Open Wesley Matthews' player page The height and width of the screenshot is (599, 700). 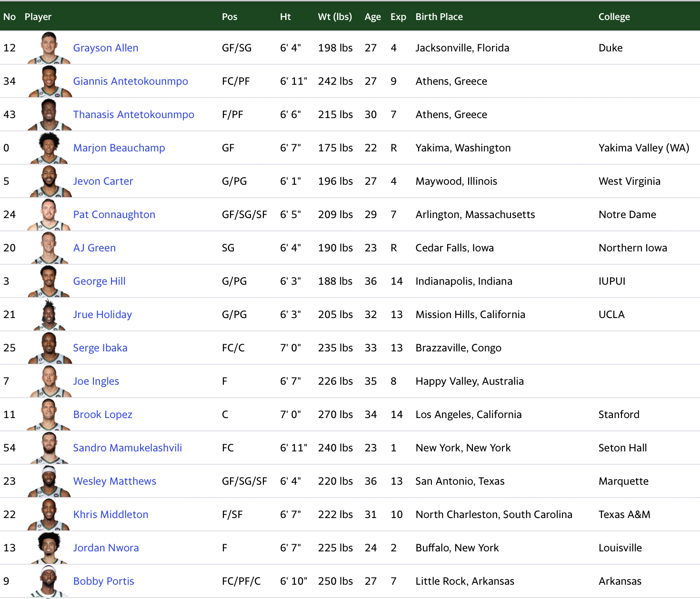point(115,481)
